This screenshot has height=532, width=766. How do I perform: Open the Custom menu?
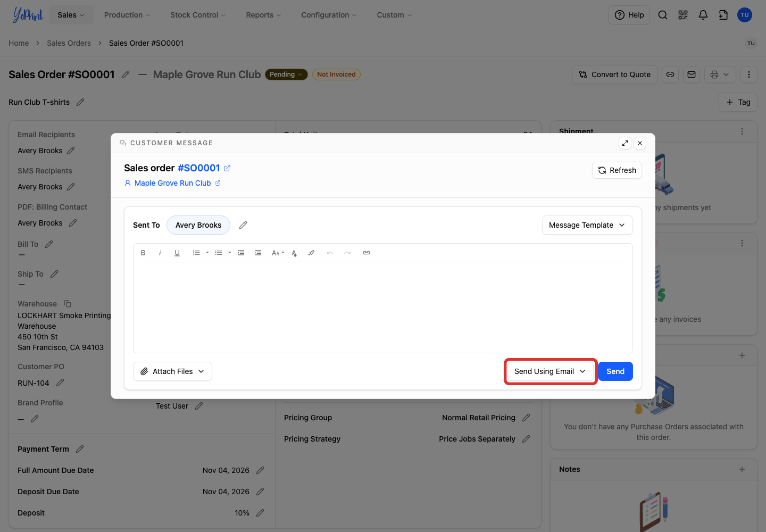tap(394, 15)
